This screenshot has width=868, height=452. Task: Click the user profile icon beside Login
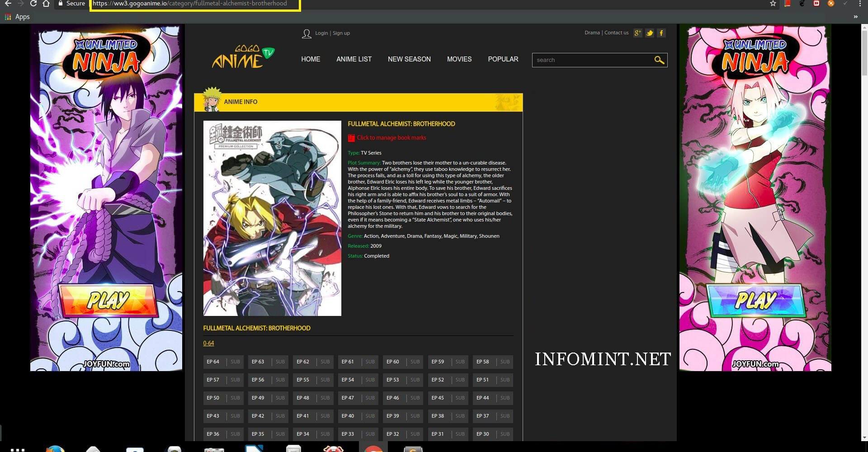(x=307, y=33)
